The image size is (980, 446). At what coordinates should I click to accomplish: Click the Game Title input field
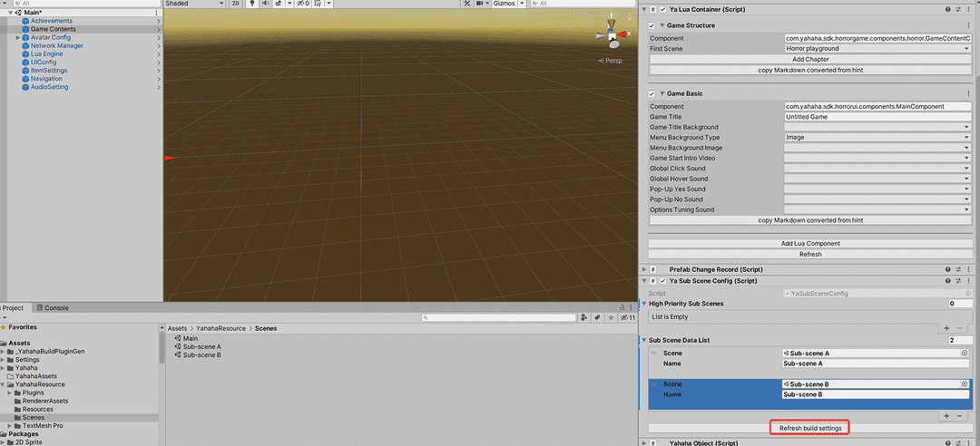coord(877,117)
